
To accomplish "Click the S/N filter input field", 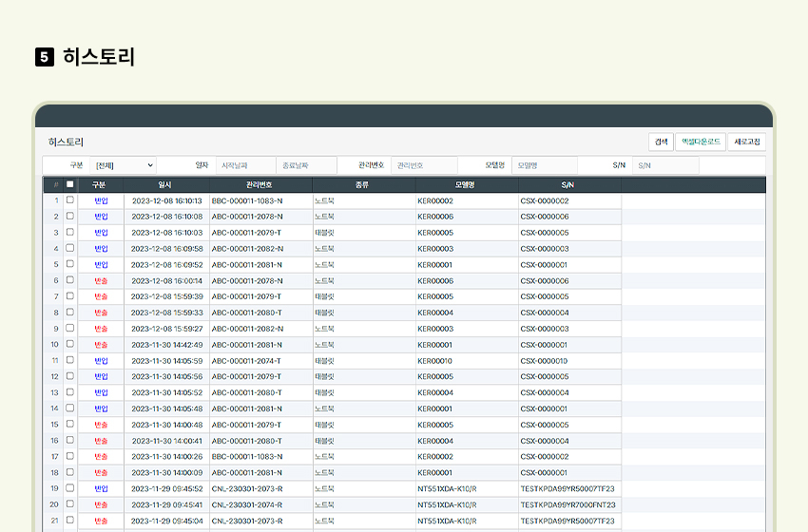I will 665,165.
